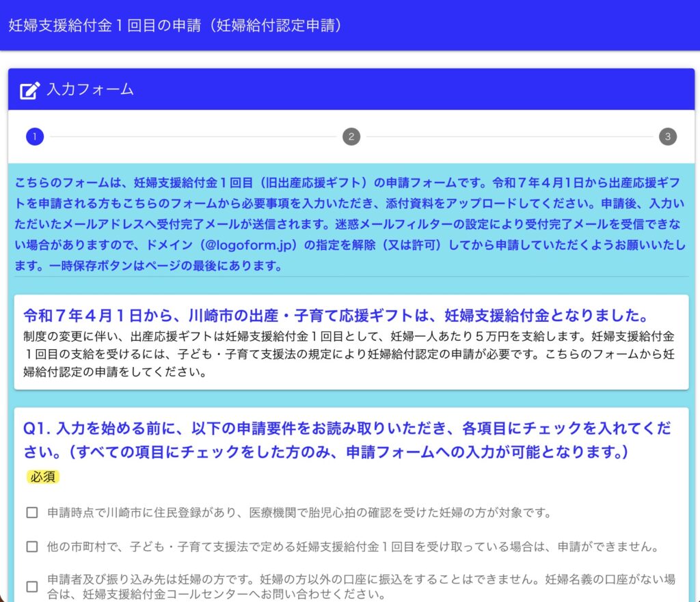Click the paragraph beginning 制度の変更に伴い
Screen dimensions: 700x602
click(x=349, y=355)
